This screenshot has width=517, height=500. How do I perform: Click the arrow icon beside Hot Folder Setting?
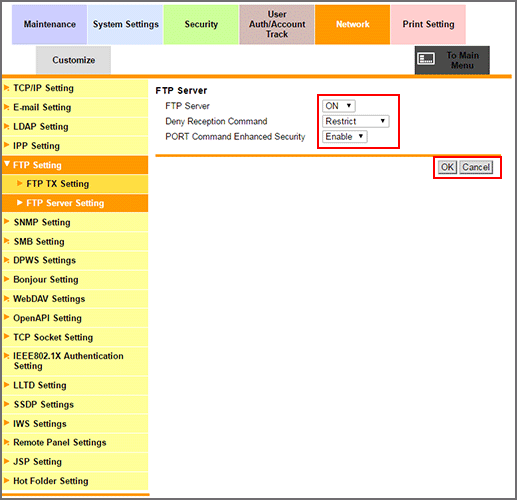point(7,480)
